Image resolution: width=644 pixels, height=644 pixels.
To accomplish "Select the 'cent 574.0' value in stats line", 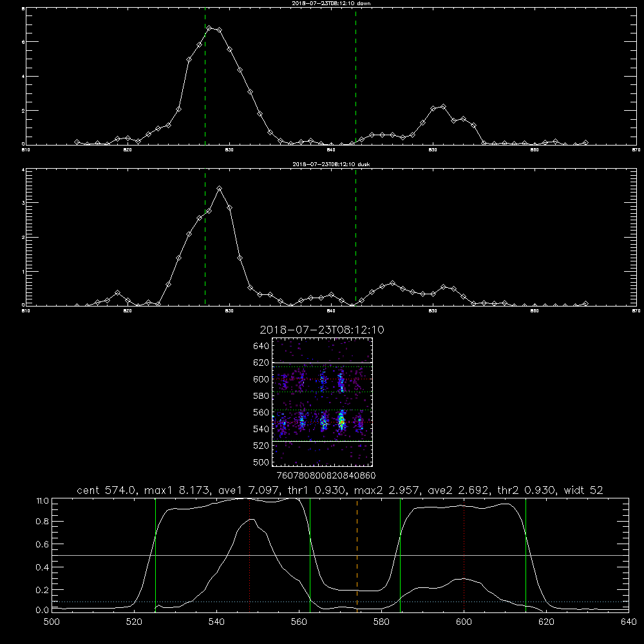I will tap(107, 490).
